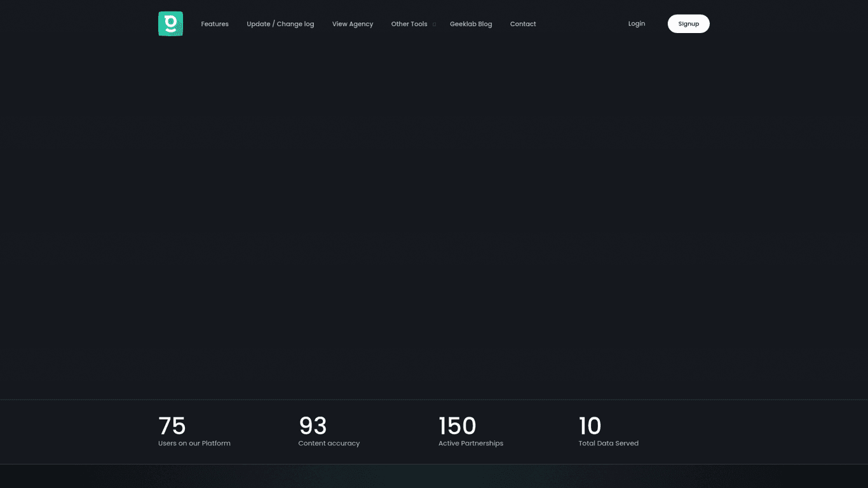Click the Login link

coord(637,24)
